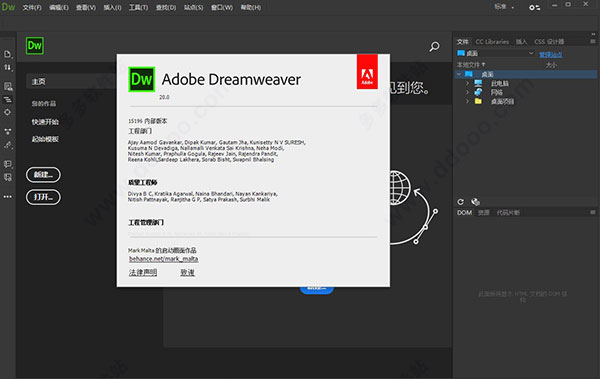Screen dimensions: 600x379
Task: Click the crosshair inspect icon in left toolbar
Action: click(8, 112)
